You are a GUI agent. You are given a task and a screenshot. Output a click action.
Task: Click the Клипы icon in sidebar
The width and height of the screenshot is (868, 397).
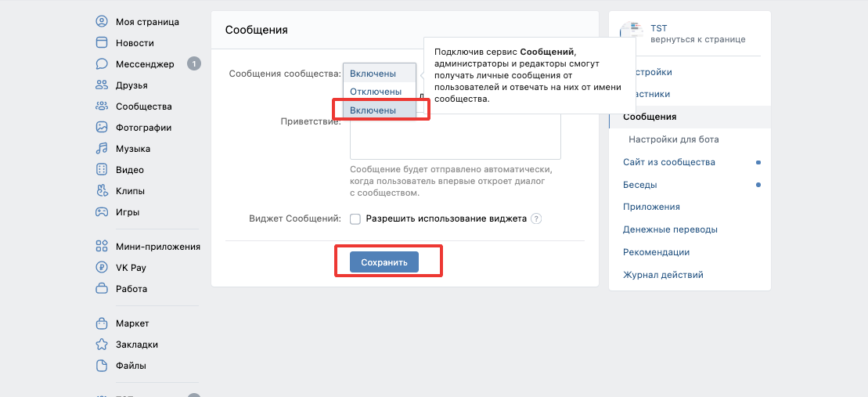(101, 191)
